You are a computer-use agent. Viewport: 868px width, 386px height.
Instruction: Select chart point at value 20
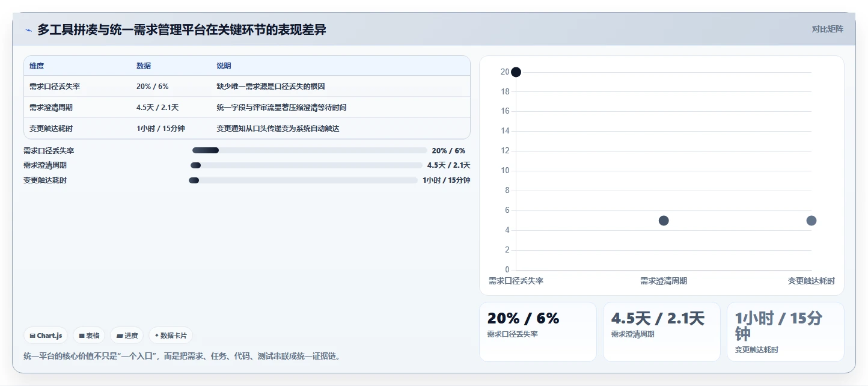click(516, 72)
